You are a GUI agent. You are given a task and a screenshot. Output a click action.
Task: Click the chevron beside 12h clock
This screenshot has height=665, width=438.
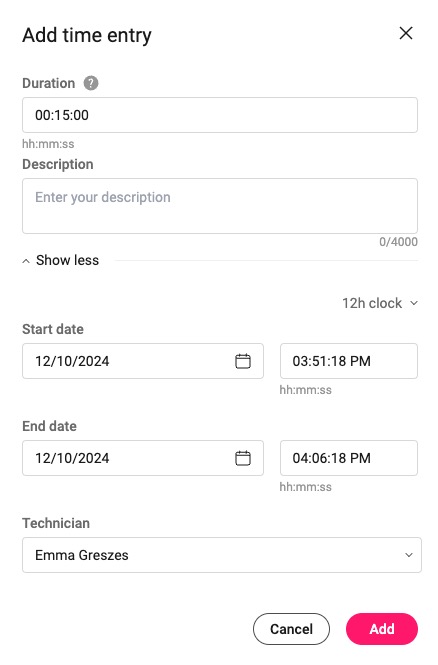point(414,303)
